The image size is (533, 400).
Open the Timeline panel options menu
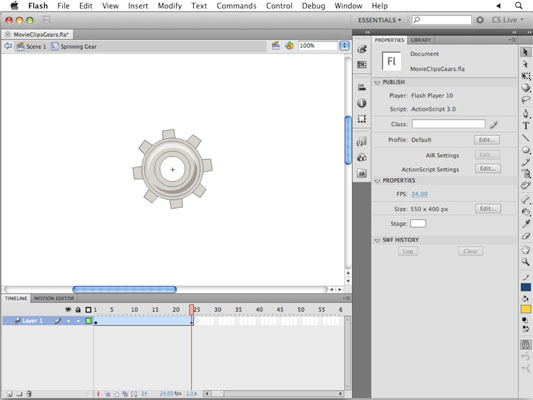(346, 298)
